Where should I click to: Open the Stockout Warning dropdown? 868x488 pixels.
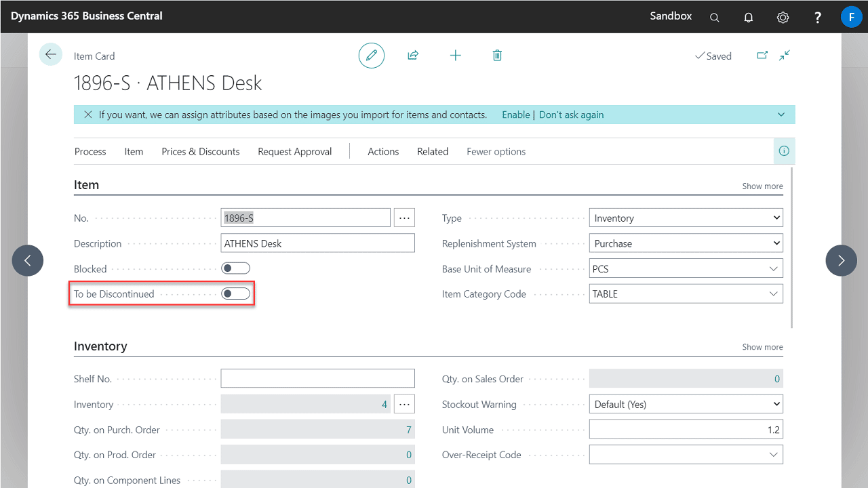(686, 404)
